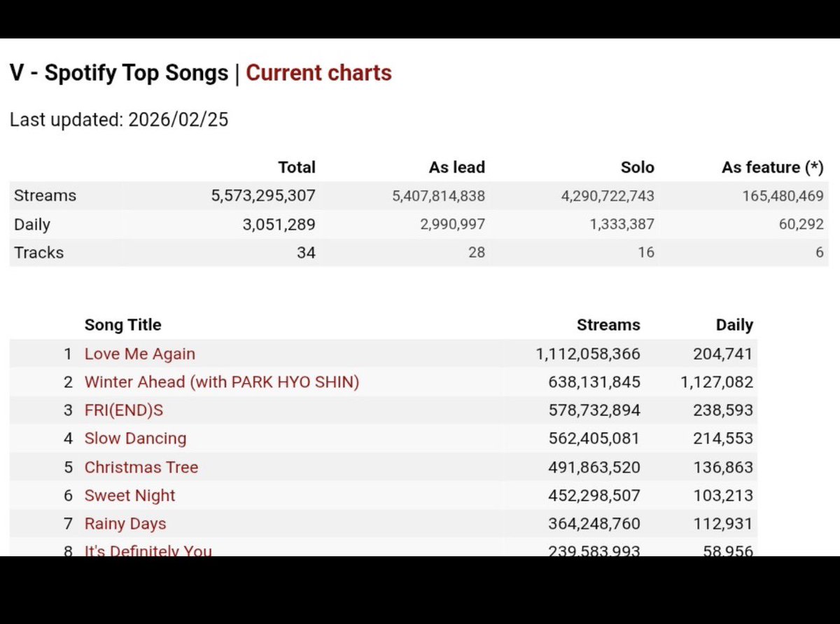Click the Rainy Days song title
Image resolution: width=840 pixels, height=624 pixels.
pyautogui.click(x=125, y=523)
